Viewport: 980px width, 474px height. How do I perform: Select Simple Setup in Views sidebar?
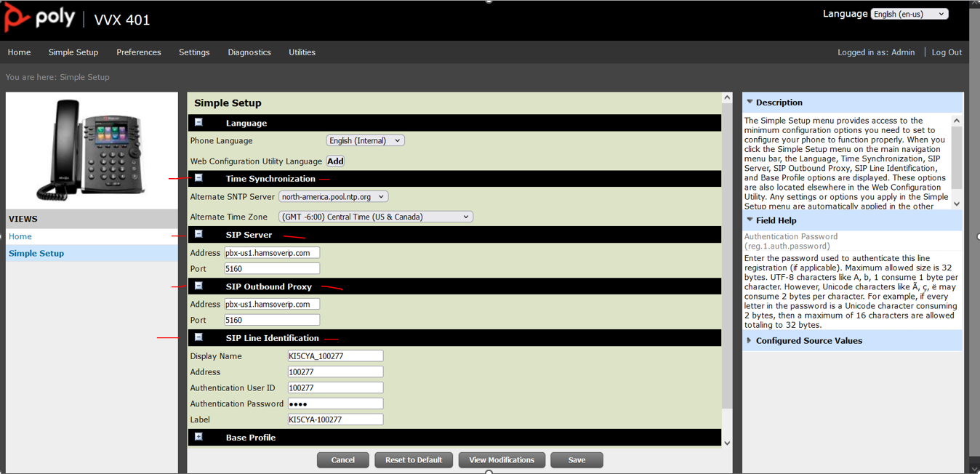tap(36, 253)
